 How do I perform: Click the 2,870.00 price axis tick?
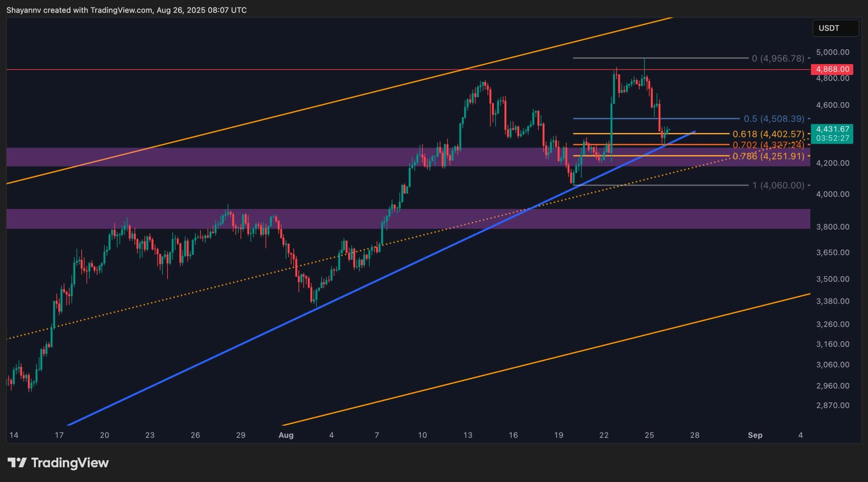[x=832, y=405]
